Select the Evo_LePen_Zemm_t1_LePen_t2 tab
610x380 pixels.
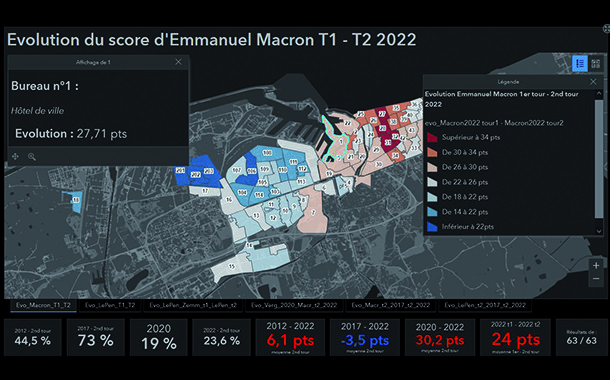[193, 305]
